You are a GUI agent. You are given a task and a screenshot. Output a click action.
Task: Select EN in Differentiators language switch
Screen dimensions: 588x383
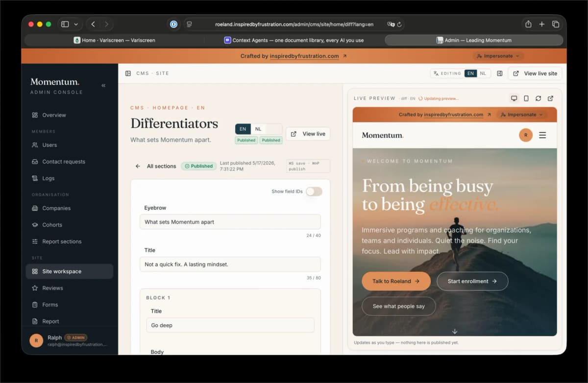click(243, 129)
